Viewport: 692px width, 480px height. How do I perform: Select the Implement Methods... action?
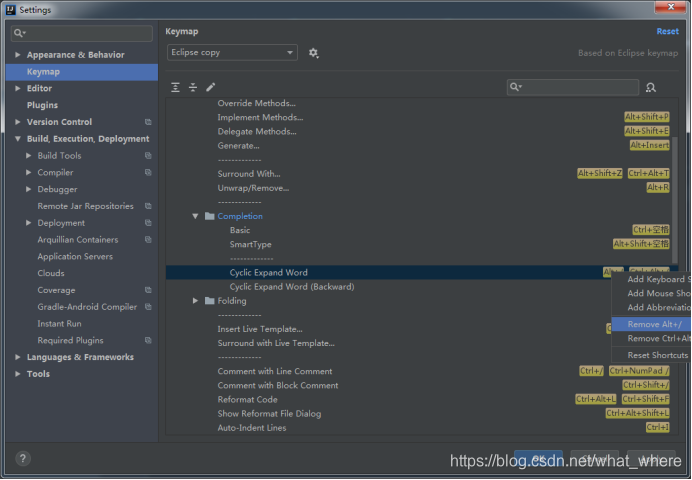tap(260, 117)
